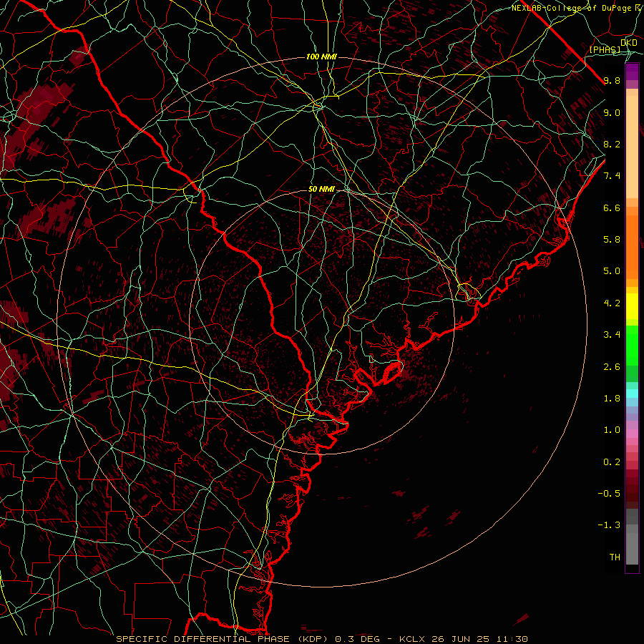
Task: Click the 3.4 scale value
Action: pos(612,335)
